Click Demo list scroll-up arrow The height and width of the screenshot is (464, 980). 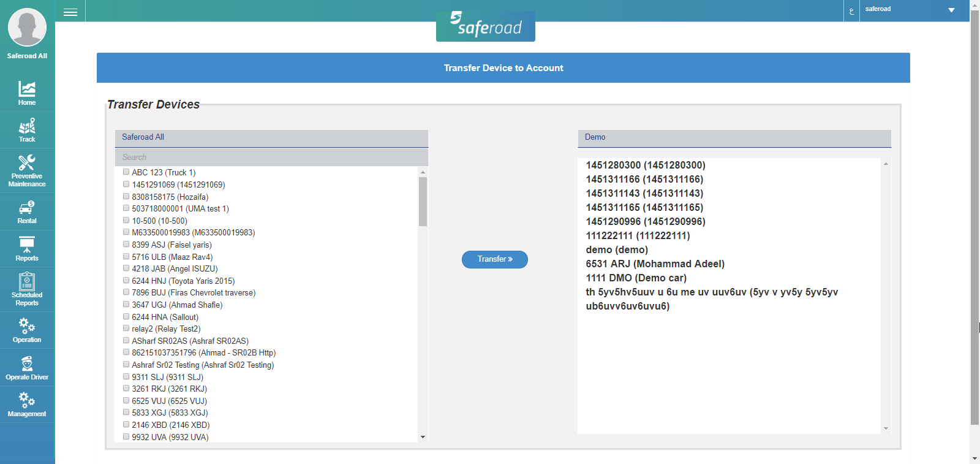886,164
